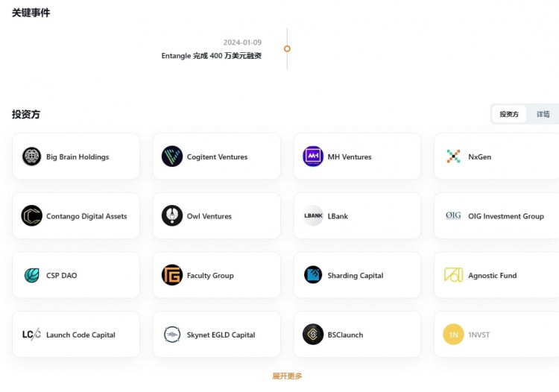Click the 投资方 section heading
The width and height of the screenshot is (559, 392).
click(x=26, y=114)
